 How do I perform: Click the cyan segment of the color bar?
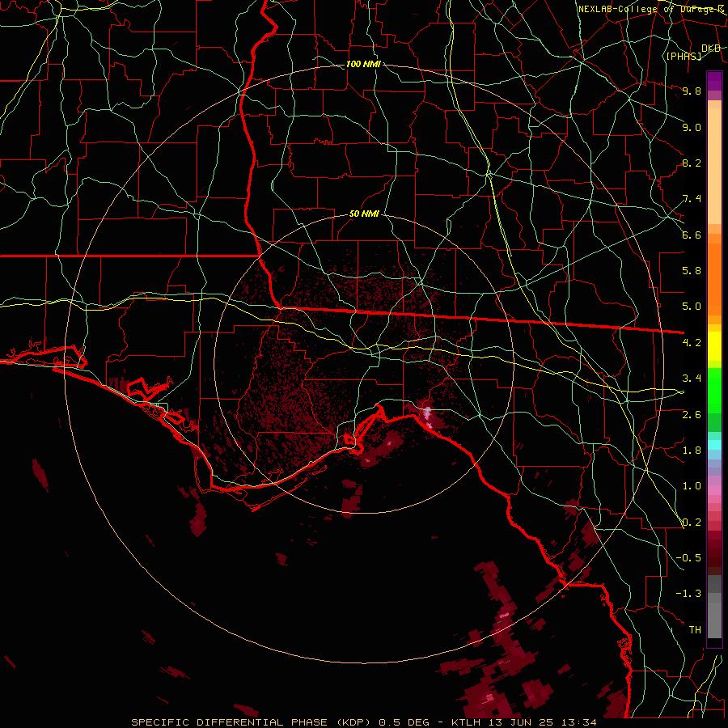(714, 445)
